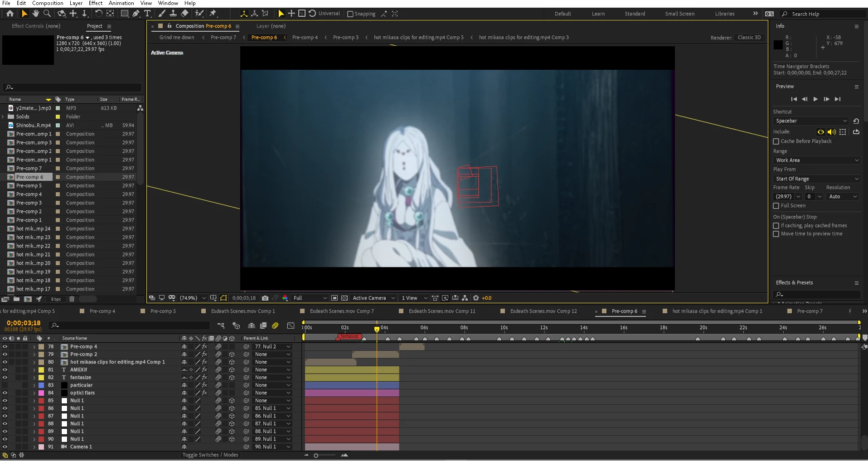This screenshot has width=868, height=461.
Task: Click the particular layer blue label color
Action: tap(41, 385)
